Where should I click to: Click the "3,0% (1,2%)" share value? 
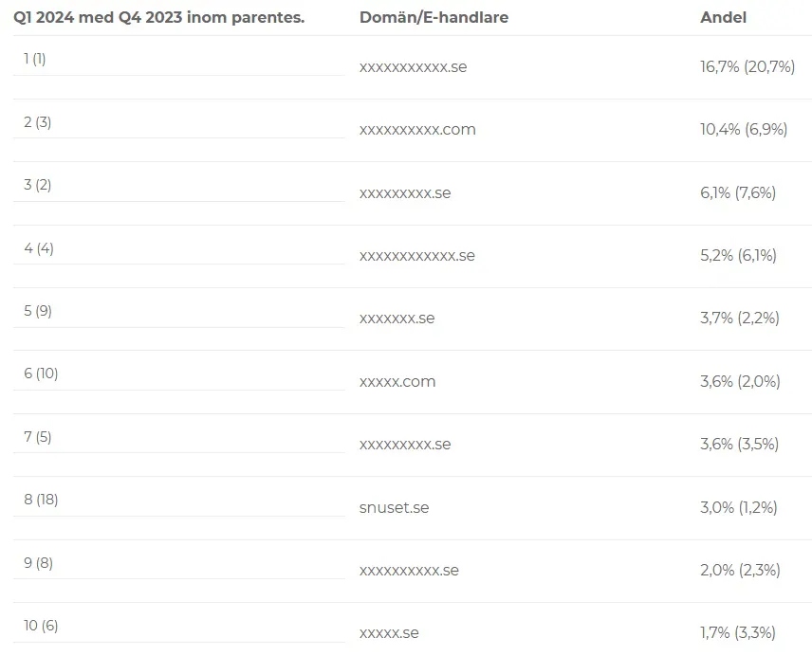(738, 508)
